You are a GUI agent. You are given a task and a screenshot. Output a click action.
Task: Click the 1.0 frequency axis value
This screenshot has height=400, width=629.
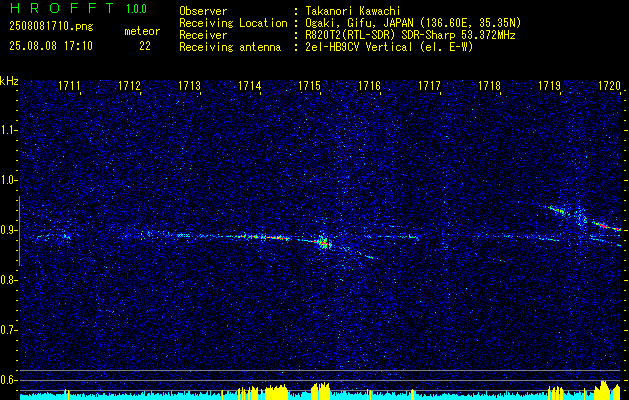tap(9, 180)
